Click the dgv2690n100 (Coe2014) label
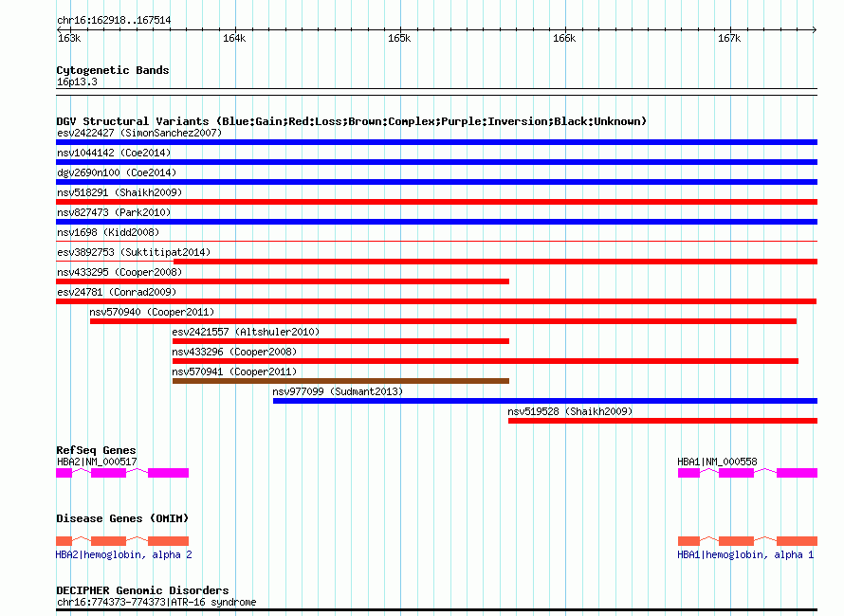Viewport: 844px width, 616px height. click(x=117, y=172)
